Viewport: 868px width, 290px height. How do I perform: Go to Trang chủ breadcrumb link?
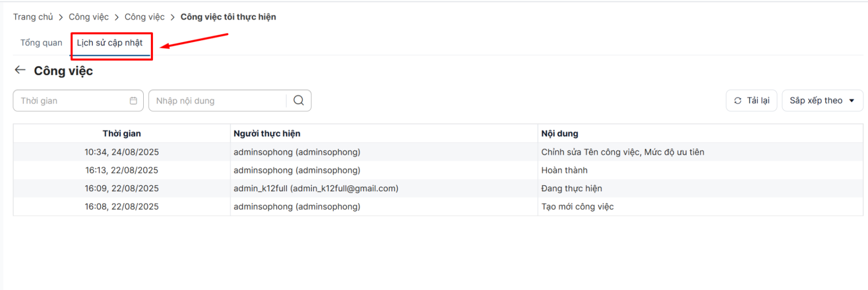[33, 17]
